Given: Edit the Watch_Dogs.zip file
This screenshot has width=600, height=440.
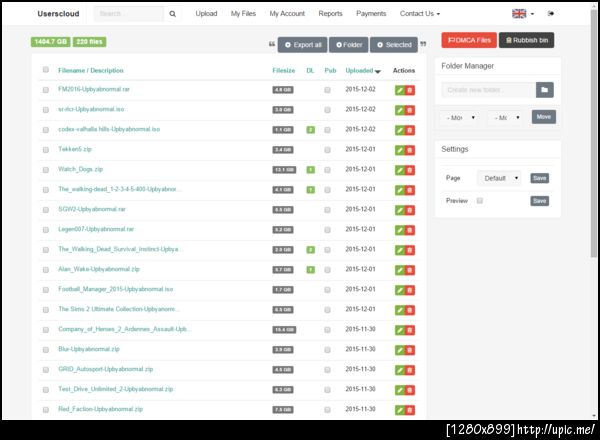Looking at the screenshot, I should pyautogui.click(x=400, y=170).
